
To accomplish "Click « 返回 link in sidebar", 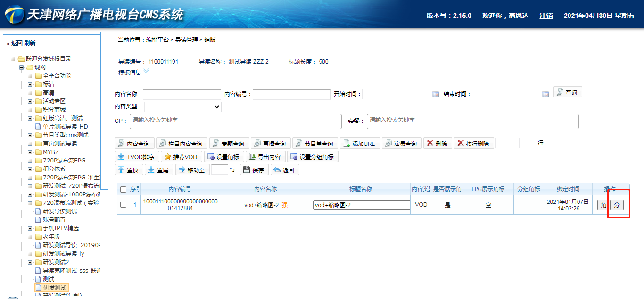I will click(x=15, y=43).
